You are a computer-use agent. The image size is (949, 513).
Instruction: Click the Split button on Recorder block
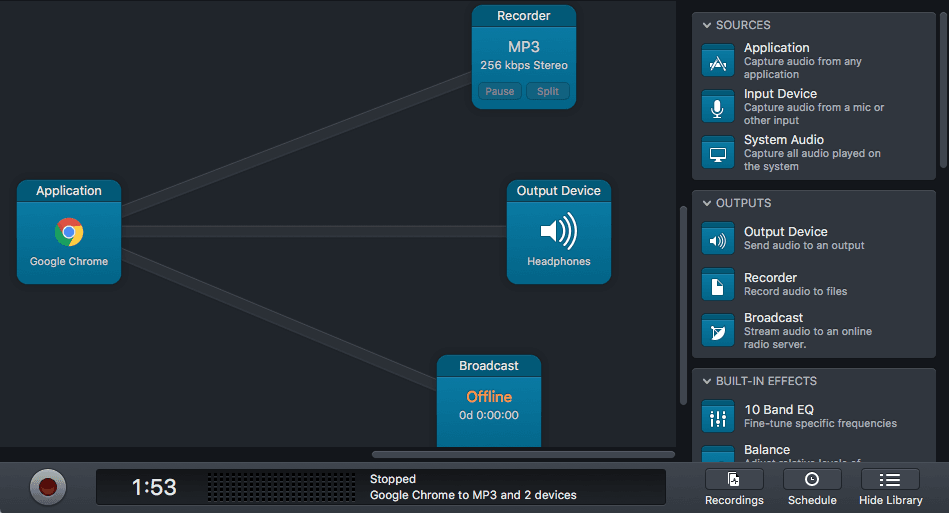[x=548, y=91]
